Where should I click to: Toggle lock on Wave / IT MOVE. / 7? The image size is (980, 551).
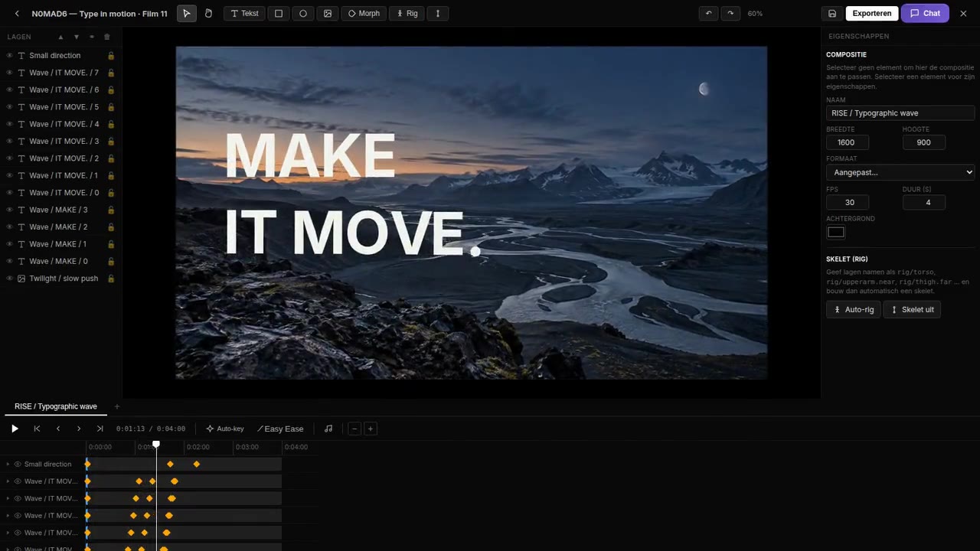[x=111, y=73]
